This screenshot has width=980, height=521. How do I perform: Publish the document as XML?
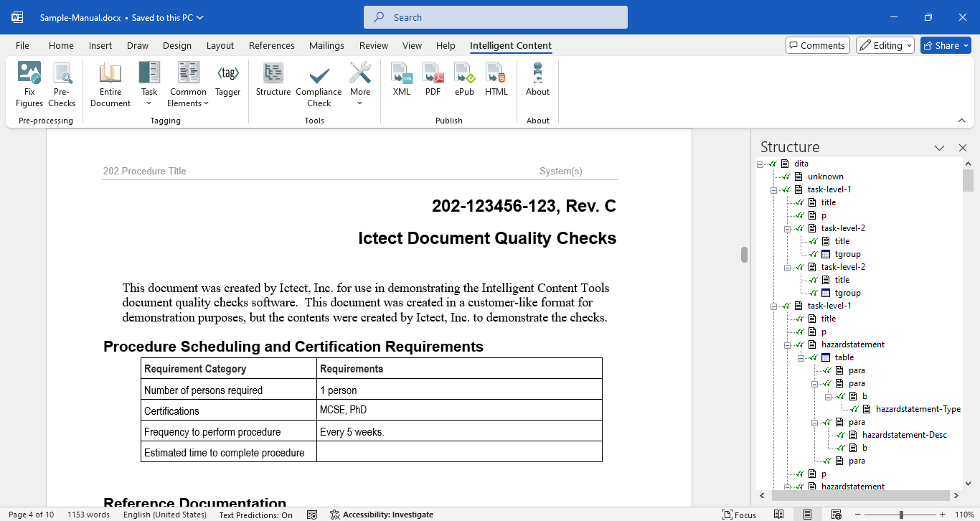pos(401,83)
